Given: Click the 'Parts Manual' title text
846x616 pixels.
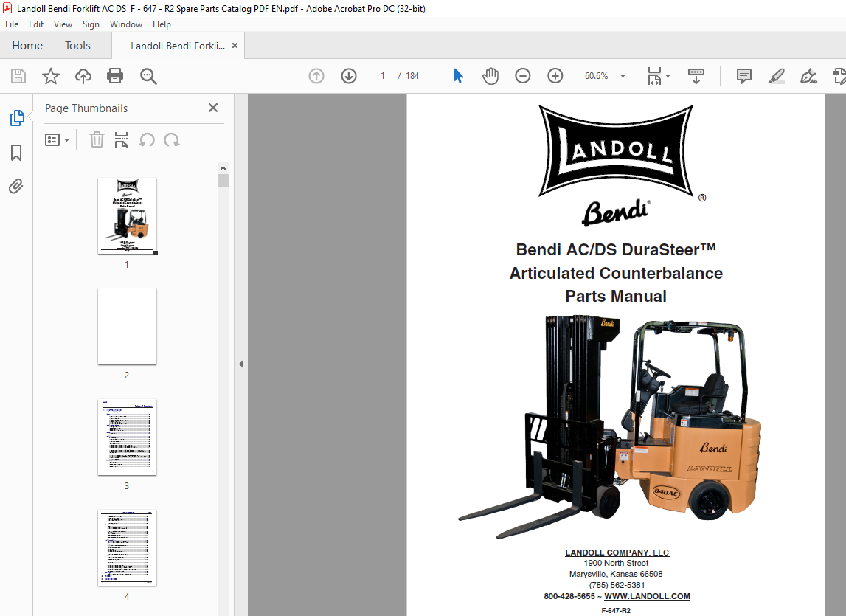Looking at the screenshot, I should coord(616,297).
